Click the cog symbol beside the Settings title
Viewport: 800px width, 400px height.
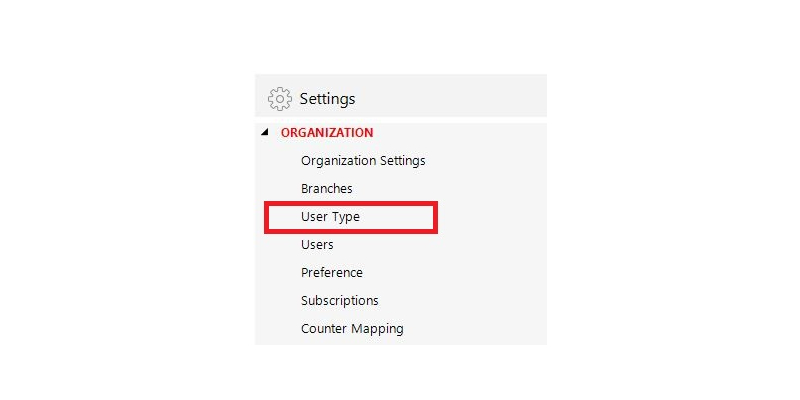(280, 98)
